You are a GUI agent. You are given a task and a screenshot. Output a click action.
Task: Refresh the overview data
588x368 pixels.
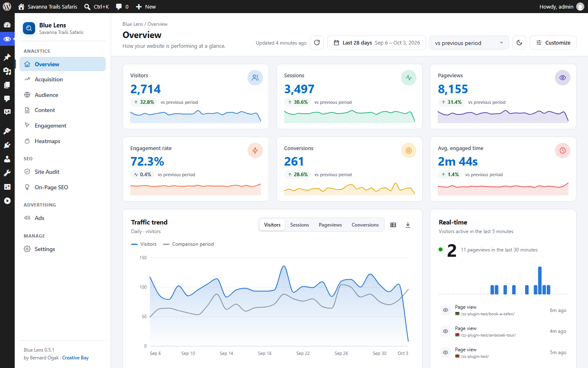tap(317, 43)
